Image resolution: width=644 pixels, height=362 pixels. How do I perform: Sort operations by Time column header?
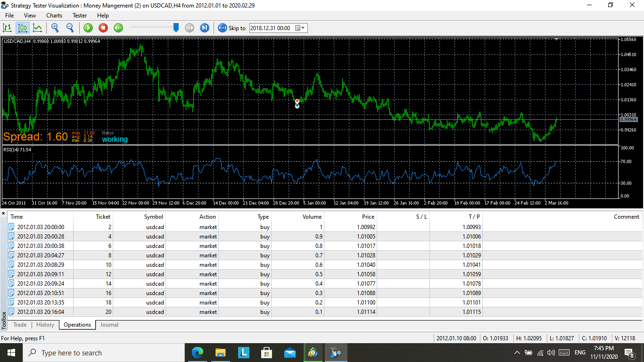click(41, 217)
